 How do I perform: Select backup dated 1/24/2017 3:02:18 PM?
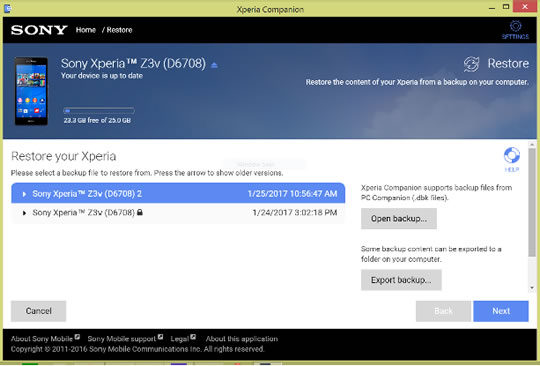[178, 213]
